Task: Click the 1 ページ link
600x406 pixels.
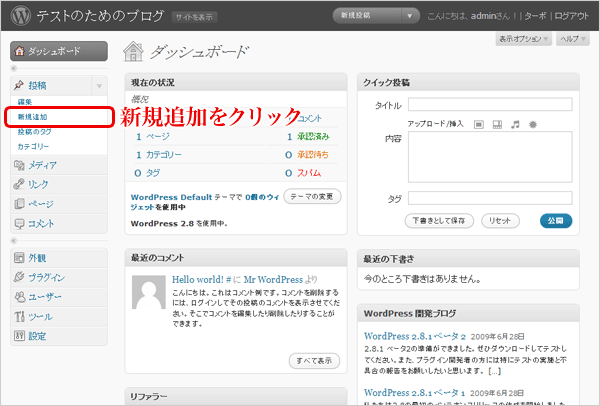Action: (x=153, y=136)
